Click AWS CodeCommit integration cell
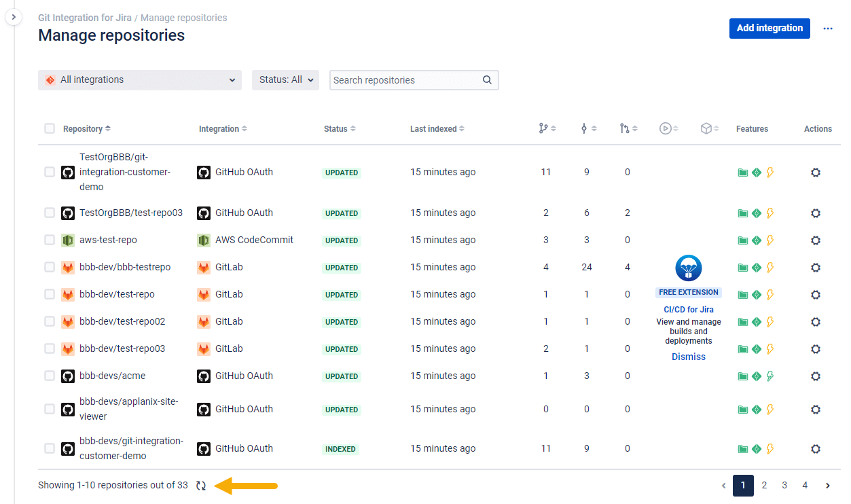Viewport: 851px width, 504px height. 245,240
